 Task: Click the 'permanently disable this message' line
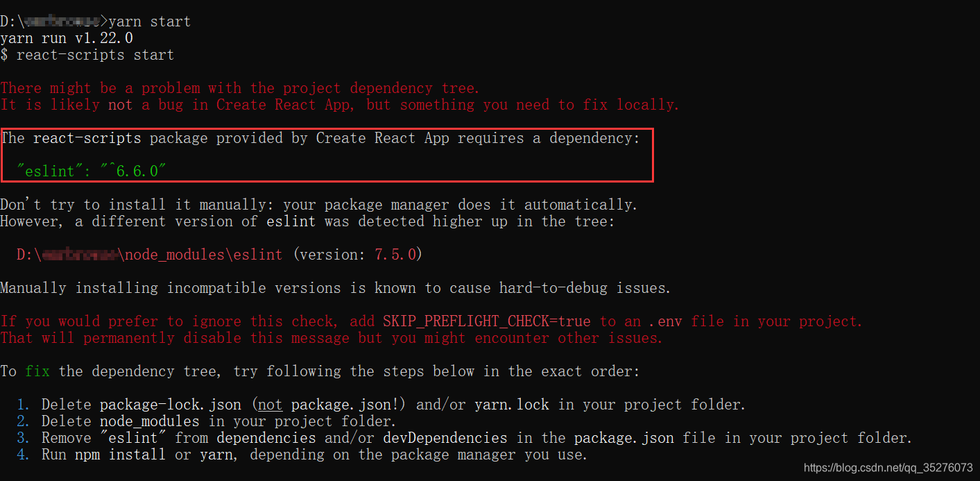332,338
